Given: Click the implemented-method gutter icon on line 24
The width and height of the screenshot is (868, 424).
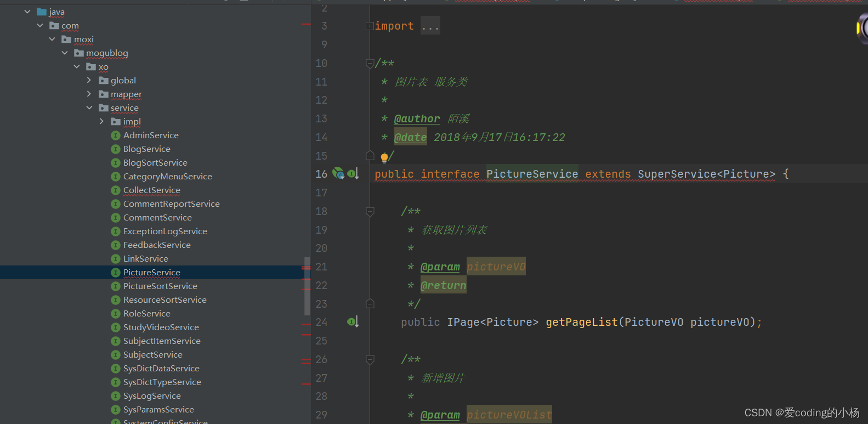Looking at the screenshot, I should point(353,322).
